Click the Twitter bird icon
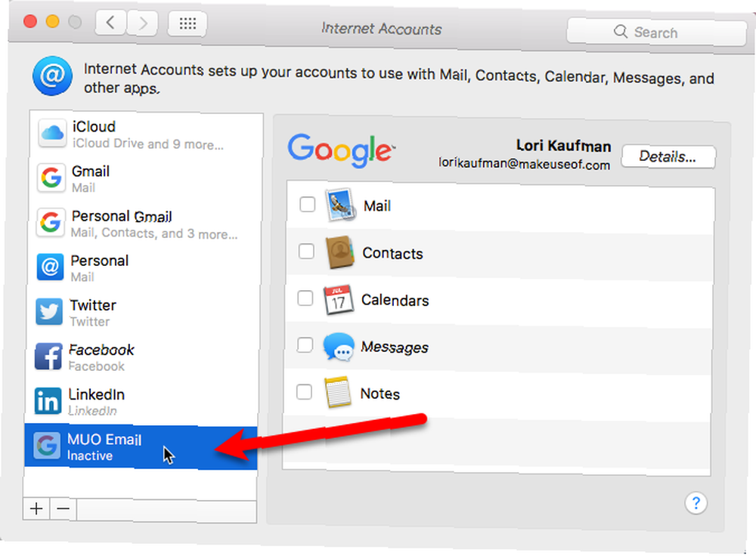Screen dimensions: 756x556 tap(49, 312)
